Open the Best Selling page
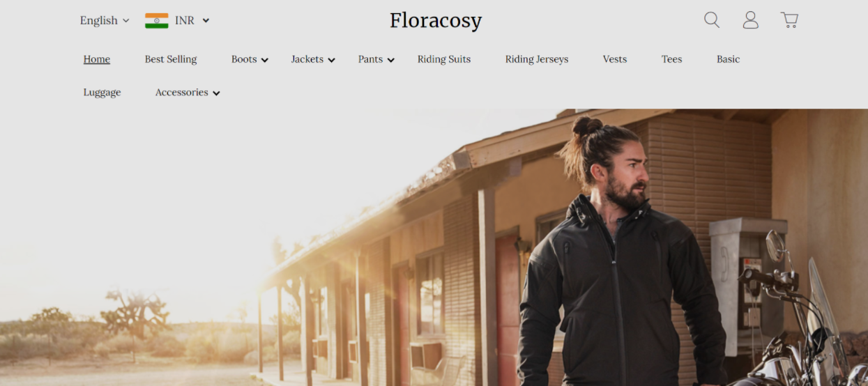868x386 pixels. [171, 59]
